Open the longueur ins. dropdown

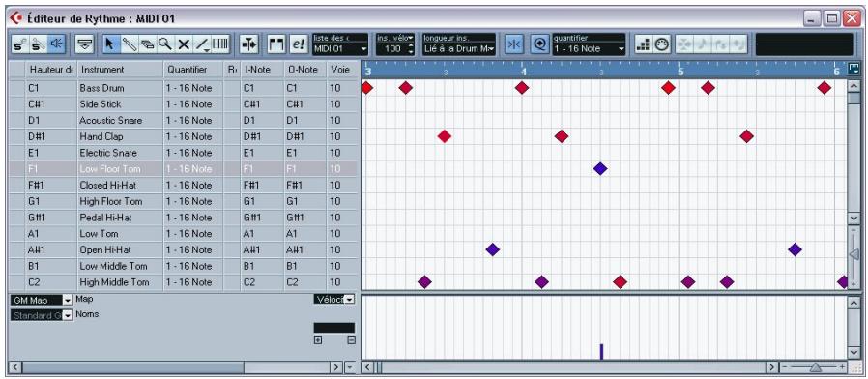coord(459,48)
